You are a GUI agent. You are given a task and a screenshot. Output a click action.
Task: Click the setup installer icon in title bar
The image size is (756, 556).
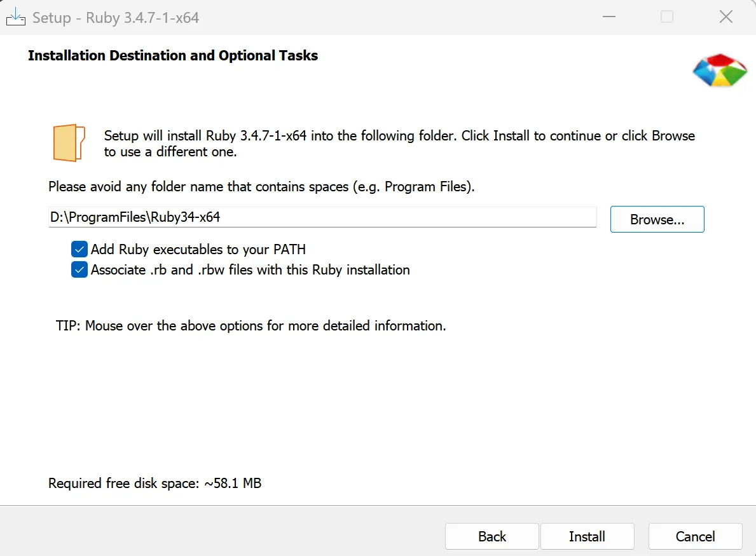[x=15, y=17]
